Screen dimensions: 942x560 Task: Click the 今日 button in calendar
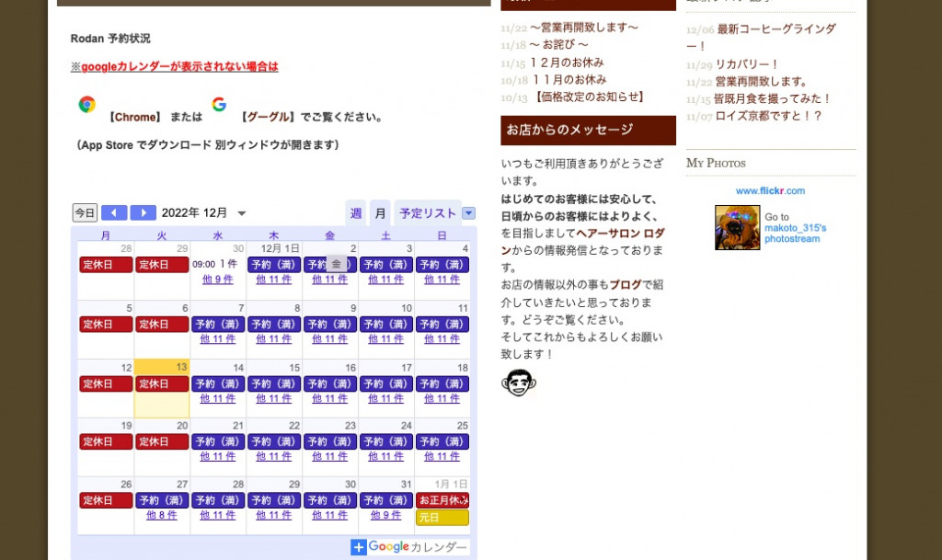pos(85,212)
